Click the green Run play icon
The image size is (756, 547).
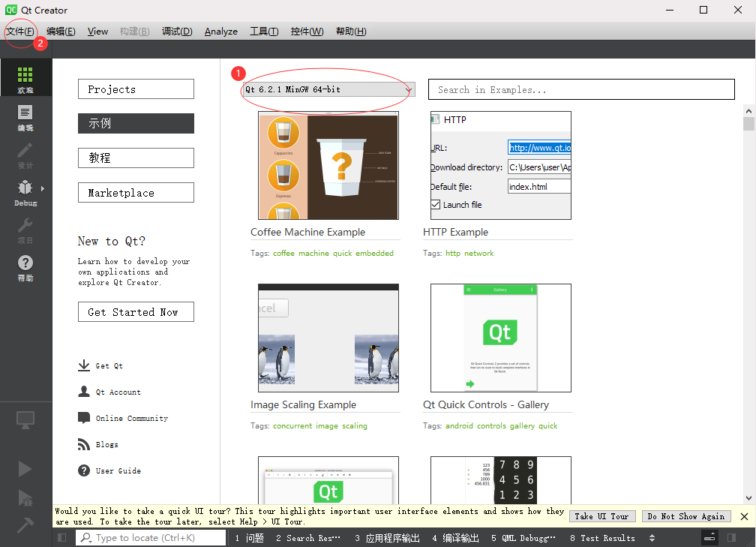(25, 468)
